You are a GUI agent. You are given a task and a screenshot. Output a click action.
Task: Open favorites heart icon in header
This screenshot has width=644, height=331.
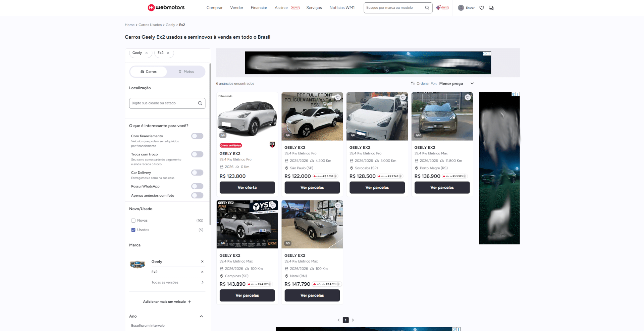coord(482,8)
